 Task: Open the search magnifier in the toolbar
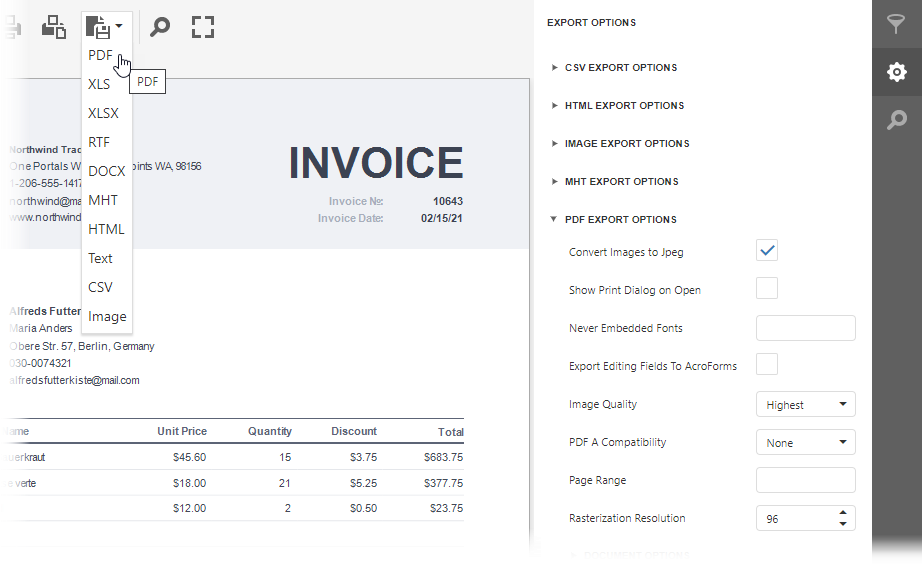click(160, 27)
